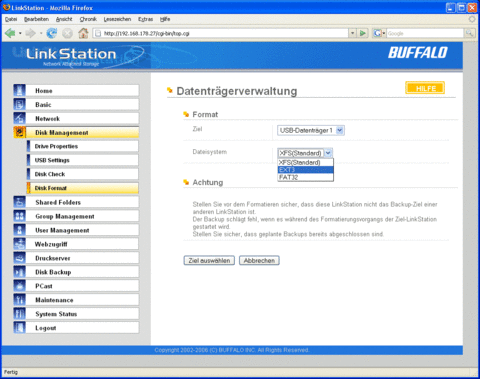Click the Home sidebar icon
480x379 pixels.
pyautogui.click(x=19, y=90)
